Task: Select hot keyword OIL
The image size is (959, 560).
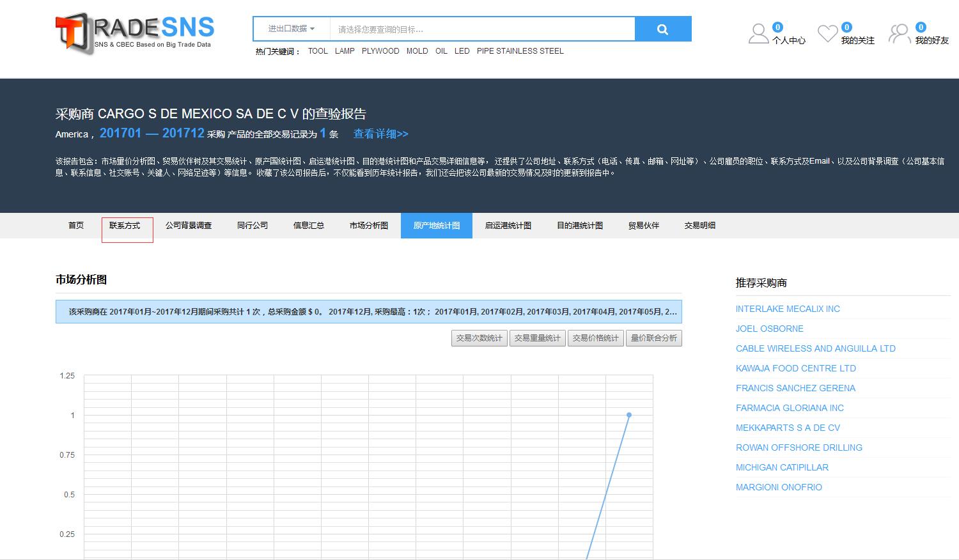Action: coord(441,51)
